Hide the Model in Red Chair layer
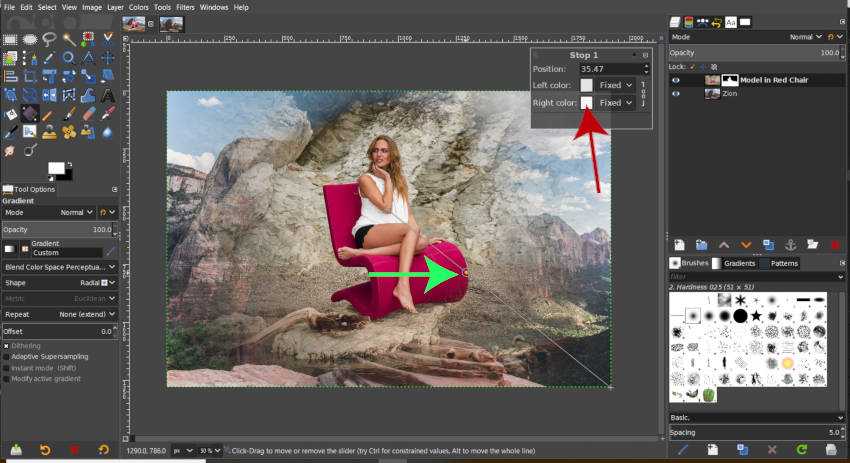Screen dimensions: 850x463 coord(676,80)
